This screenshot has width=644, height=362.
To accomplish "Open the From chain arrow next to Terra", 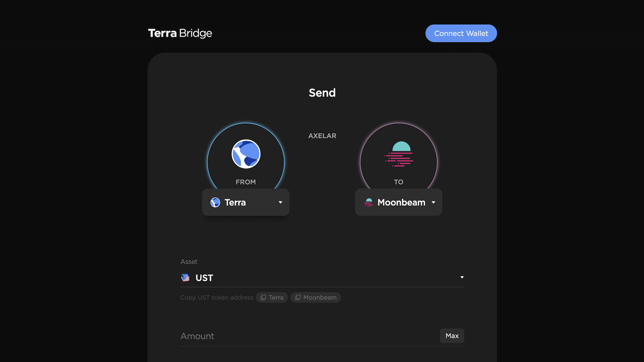I will [x=280, y=202].
